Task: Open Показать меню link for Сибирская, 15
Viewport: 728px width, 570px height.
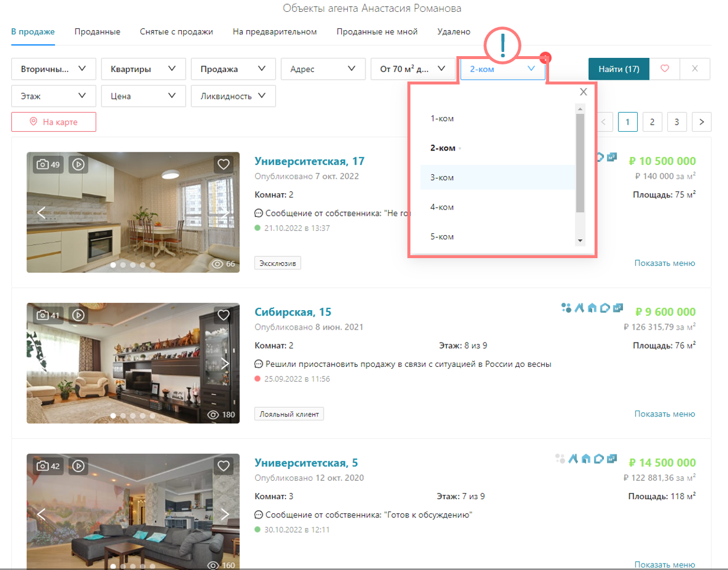Action: 664,414
